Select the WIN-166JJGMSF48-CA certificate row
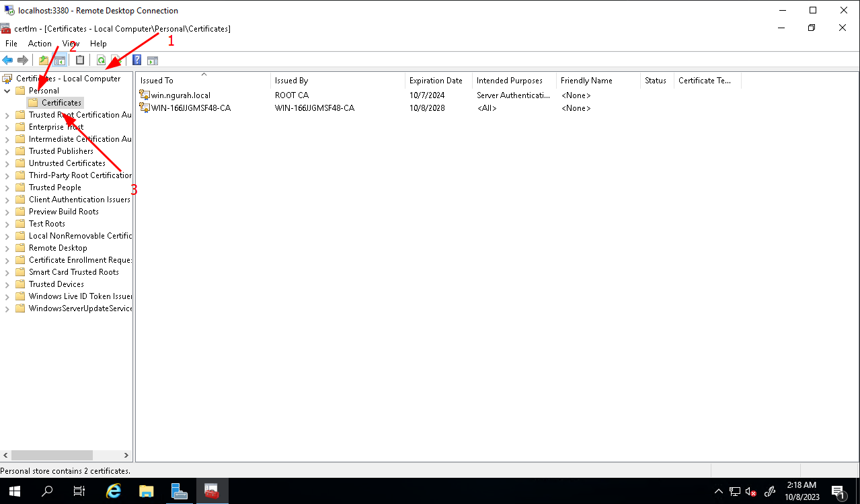 pyautogui.click(x=190, y=108)
